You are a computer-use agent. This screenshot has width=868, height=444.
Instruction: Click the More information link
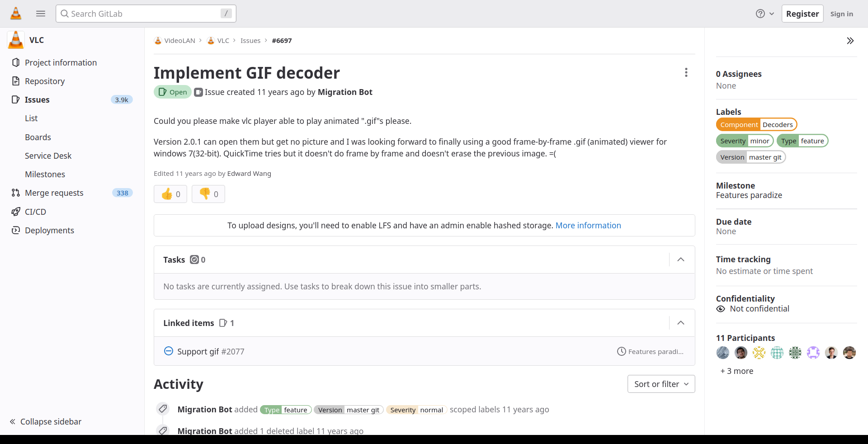pos(588,226)
